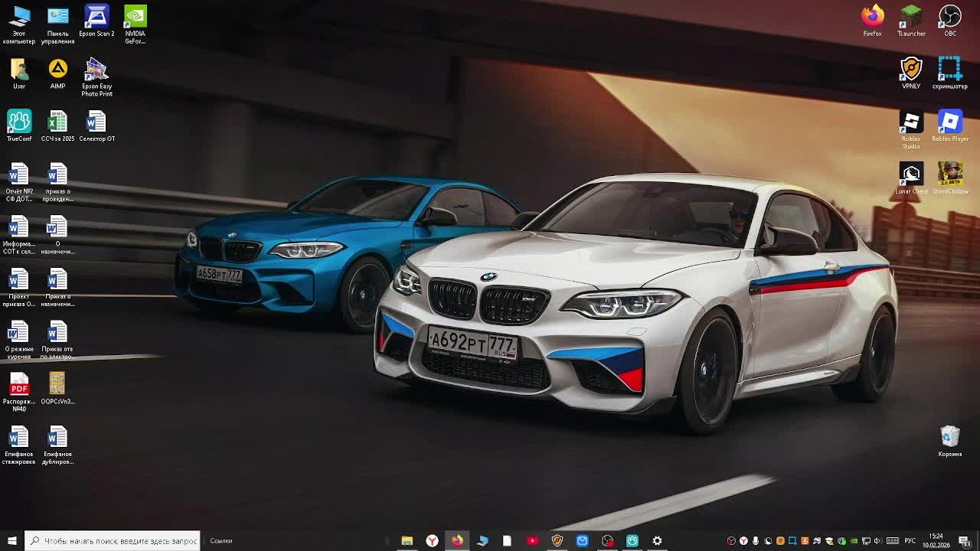Select the 'Епифанов дублиров...' document
Image resolution: width=980 pixels, height=551 pixels.
tap(57, 445)
